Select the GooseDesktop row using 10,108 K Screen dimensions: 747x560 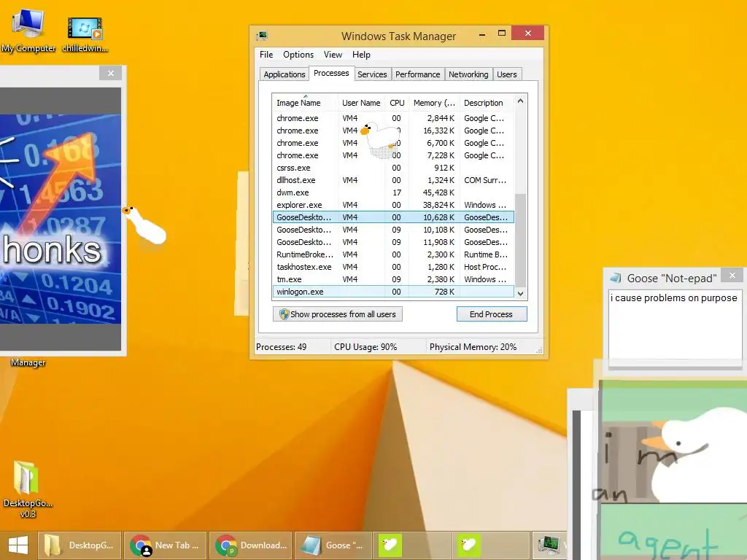point(393,230)
